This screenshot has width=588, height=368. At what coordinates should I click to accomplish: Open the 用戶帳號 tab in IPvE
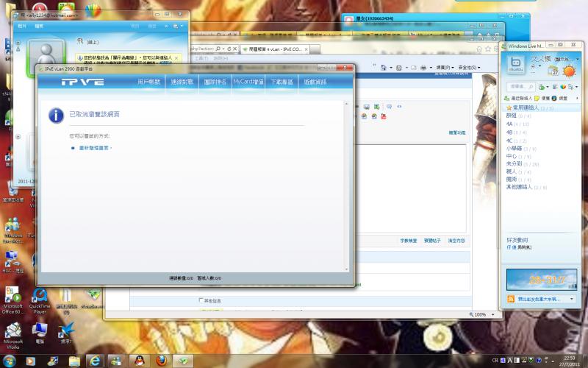coord(149,82)
